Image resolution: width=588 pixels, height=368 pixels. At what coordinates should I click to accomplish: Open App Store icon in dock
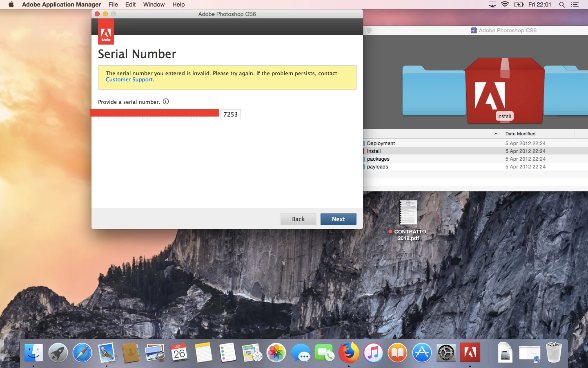pos(422,352)
